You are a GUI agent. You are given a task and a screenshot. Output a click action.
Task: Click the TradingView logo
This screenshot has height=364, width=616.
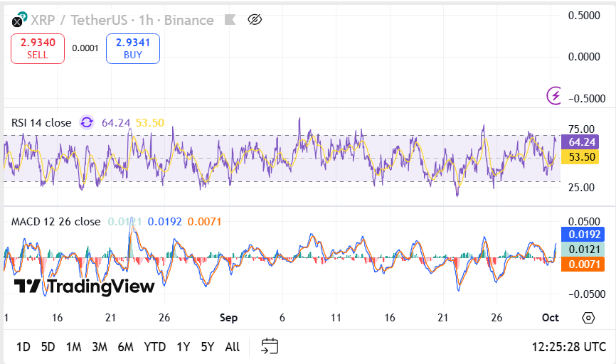pos(84,287)
